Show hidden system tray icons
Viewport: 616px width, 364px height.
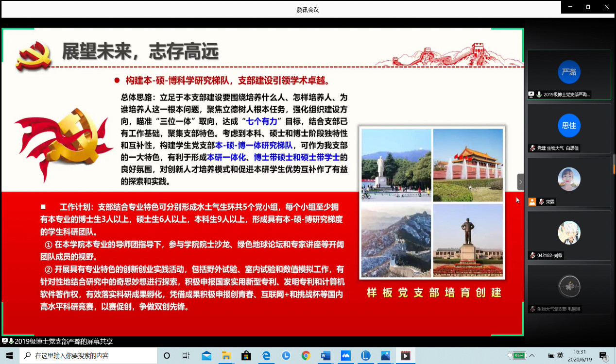(x=532, y=356)
